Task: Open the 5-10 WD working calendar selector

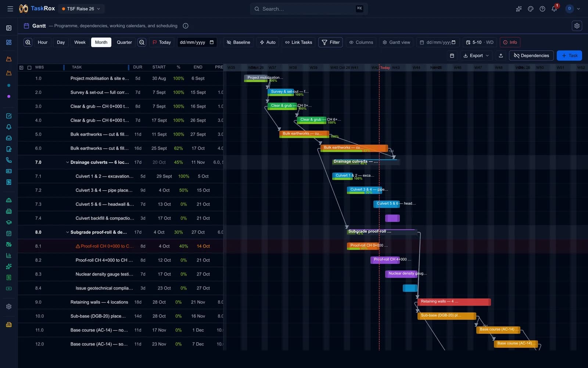Action: [479, 42]
